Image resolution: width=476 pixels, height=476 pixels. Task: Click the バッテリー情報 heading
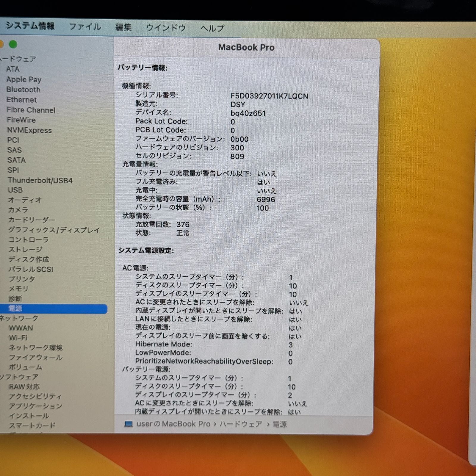143,68
